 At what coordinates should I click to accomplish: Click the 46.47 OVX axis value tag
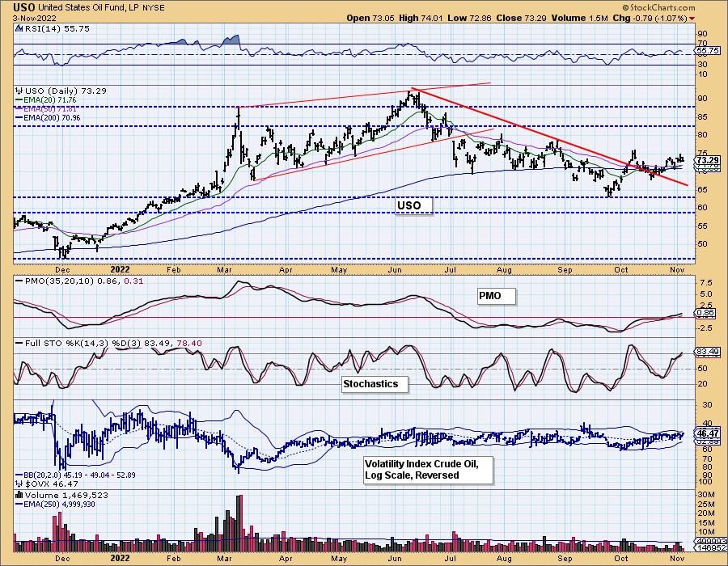pos(709,433)
